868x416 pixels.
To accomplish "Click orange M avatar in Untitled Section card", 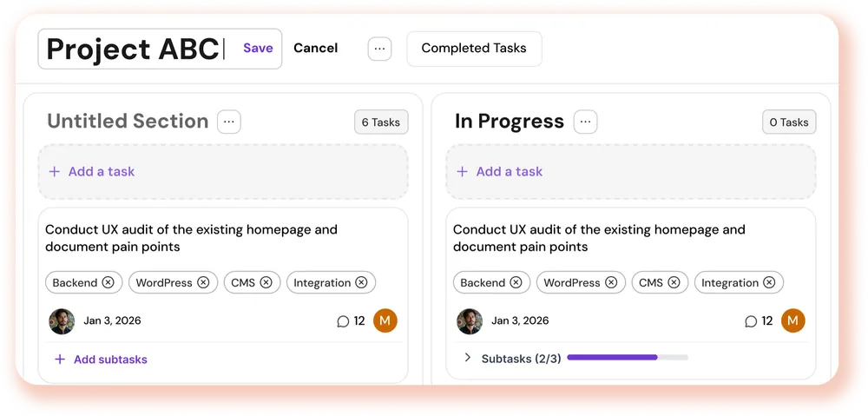I will (x=385, y=320).
